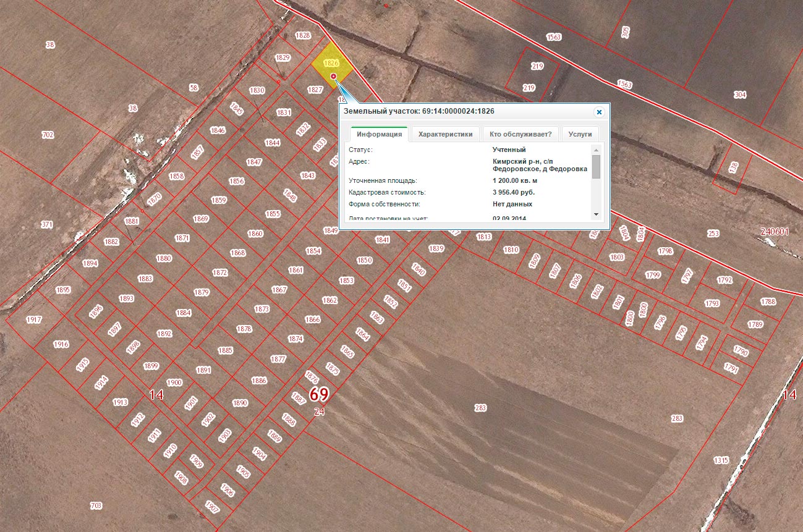Select parcel 1829 on the map
Screen dimensions: 803x532
[x=283, y=57]
